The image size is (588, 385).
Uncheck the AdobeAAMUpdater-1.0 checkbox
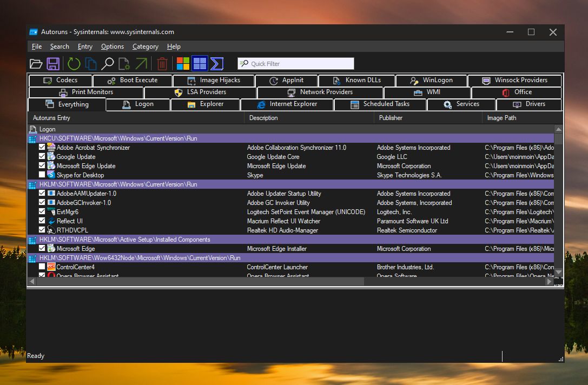point(42,193)
